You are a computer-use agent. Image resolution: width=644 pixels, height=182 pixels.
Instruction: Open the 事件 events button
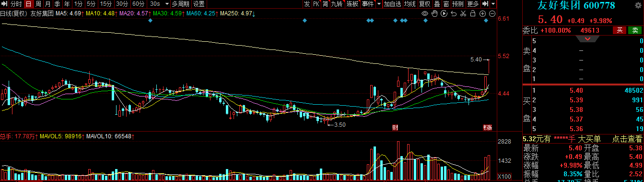tap(368, 4)
